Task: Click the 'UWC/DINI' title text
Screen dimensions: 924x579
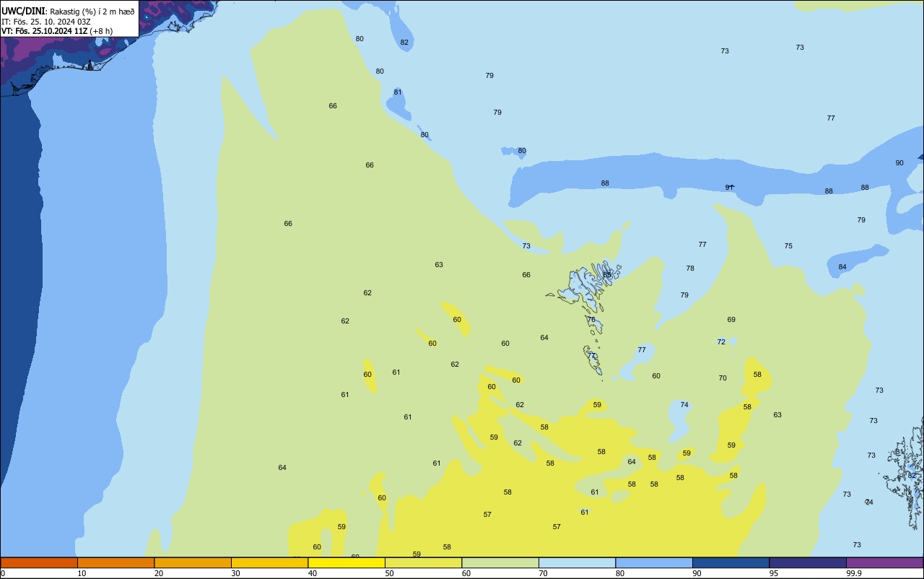Action: click(x=22, y=11)
